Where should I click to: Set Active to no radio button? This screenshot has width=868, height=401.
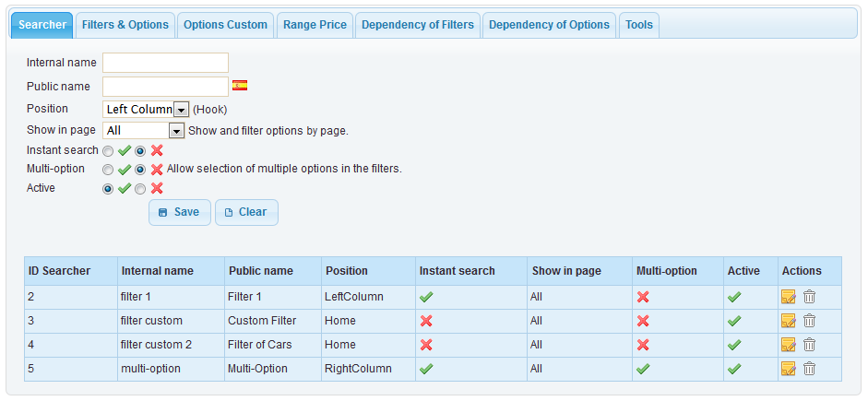tap(140, 189)
